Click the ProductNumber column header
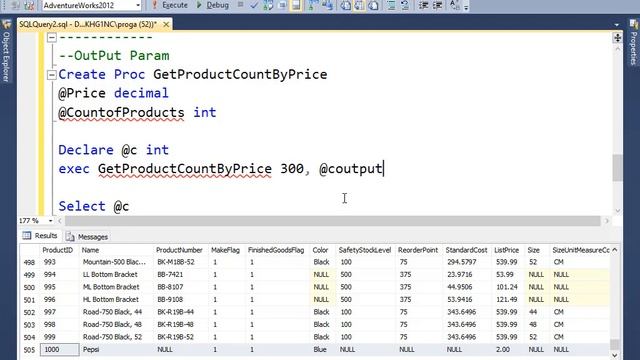Viewport: 640px width, 360px height. tap(179, 250)
